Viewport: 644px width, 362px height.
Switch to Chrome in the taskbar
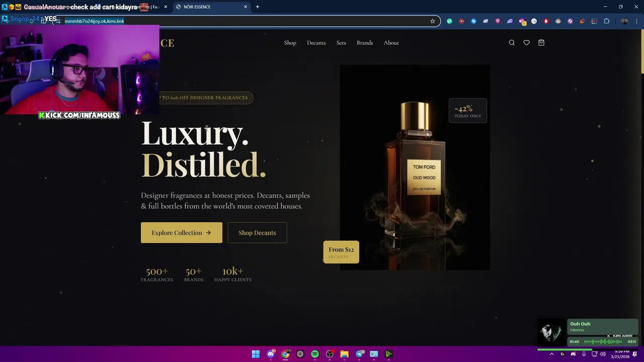click(285, 354)
